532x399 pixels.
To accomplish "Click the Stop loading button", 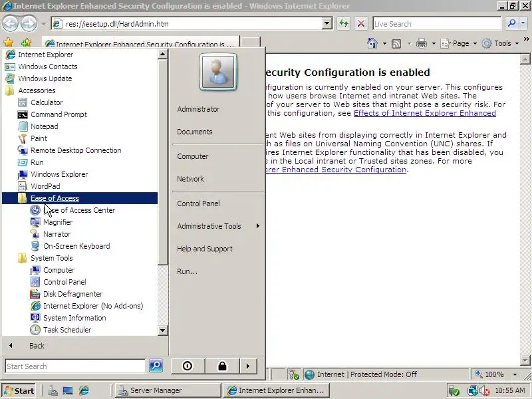I will 361,24.
